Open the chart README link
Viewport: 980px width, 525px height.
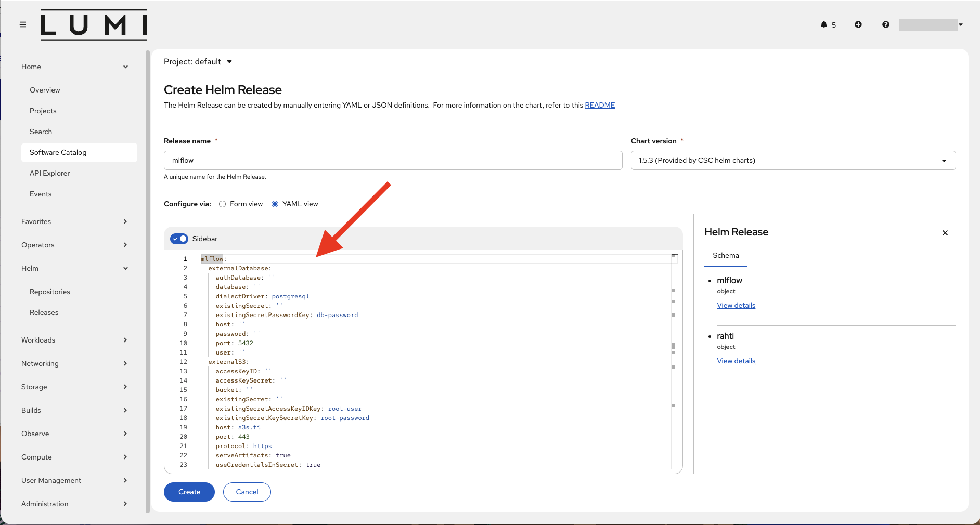click(x=599, y=105)
